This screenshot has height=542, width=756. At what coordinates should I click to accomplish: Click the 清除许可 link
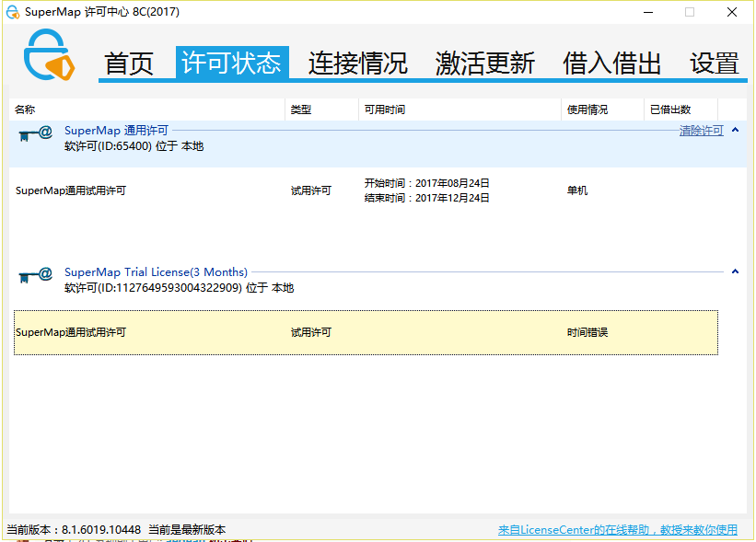[x=701, y=131]
